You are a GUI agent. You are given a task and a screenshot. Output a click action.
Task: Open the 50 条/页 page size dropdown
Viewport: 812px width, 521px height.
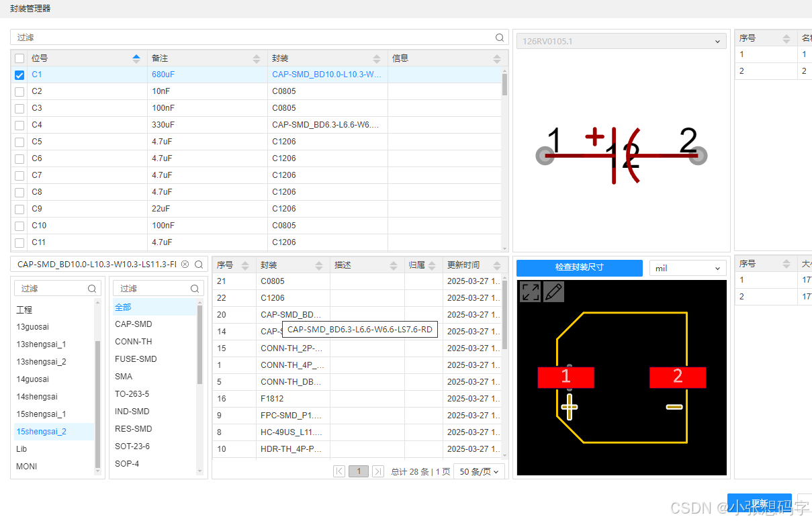479,471
